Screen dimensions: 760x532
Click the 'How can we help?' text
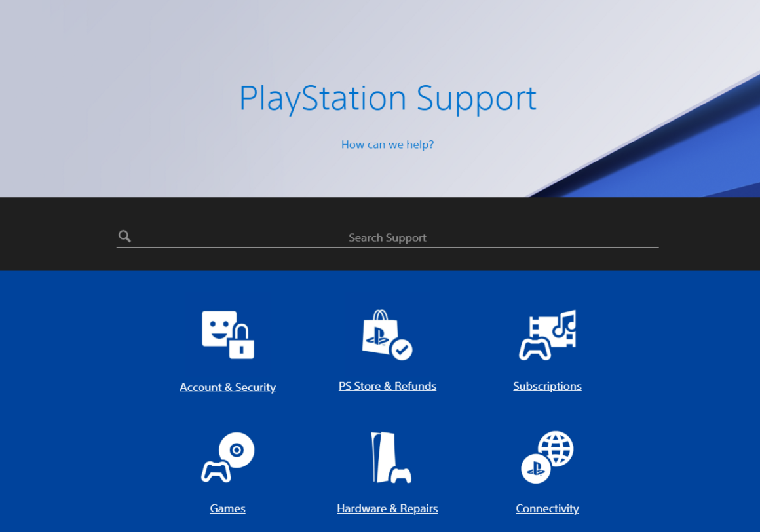pyautogui.click(x=387, y=144)
